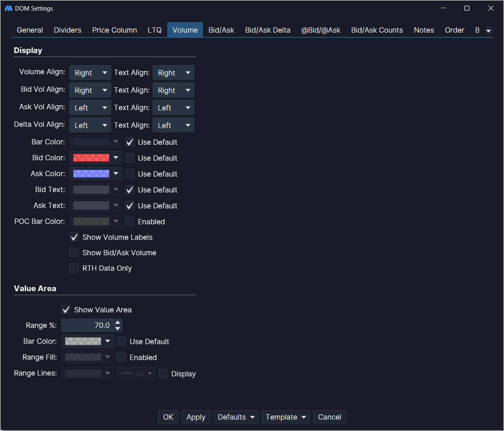Open Ask Vol Align dropdown
Screen dimensions: 504x431
[x=90, y=108]
